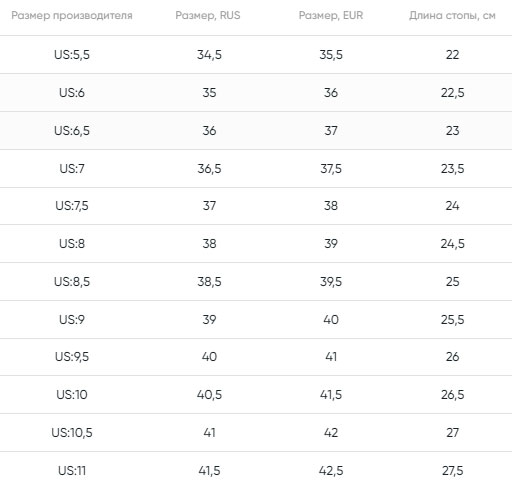Click the US:10,5 size cell

72,433
